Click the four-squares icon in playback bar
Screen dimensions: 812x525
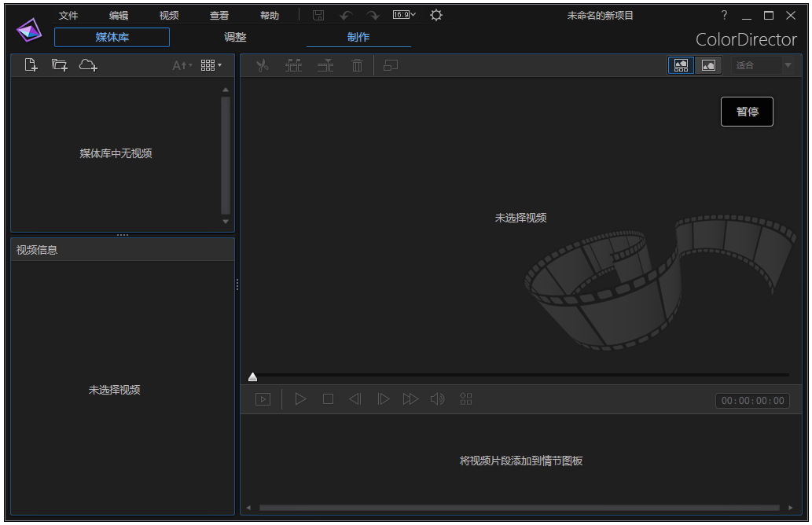click(466, 398)
